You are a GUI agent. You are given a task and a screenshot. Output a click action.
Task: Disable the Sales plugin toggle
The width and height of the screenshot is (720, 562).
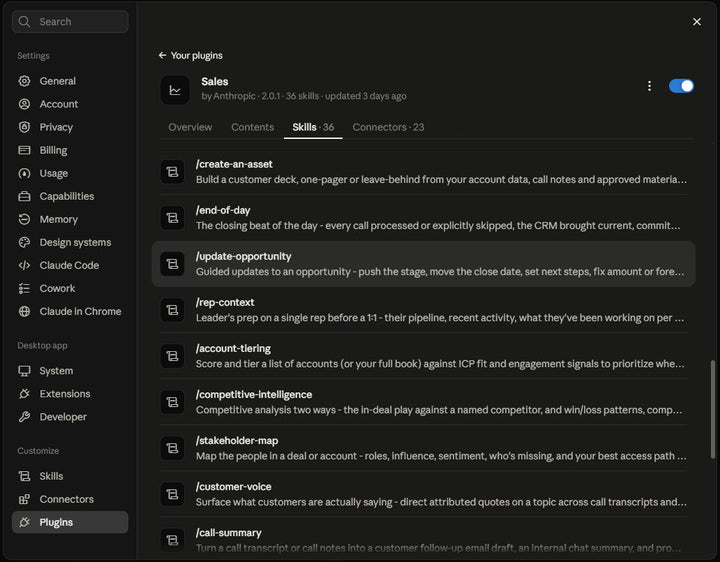(x=681, y=86)
